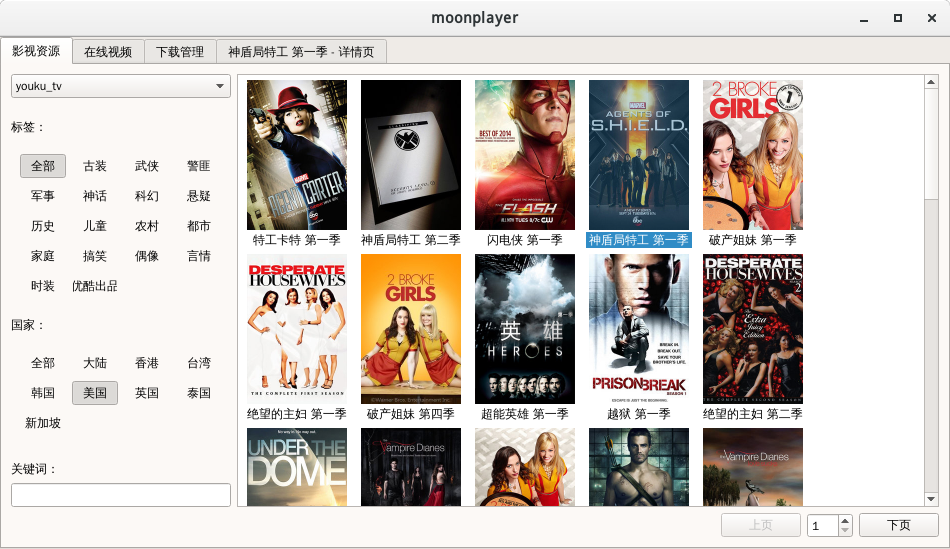This screenshot has width=950, height=549.
Task: Select the 农村 tag
Action: point(147,226)
